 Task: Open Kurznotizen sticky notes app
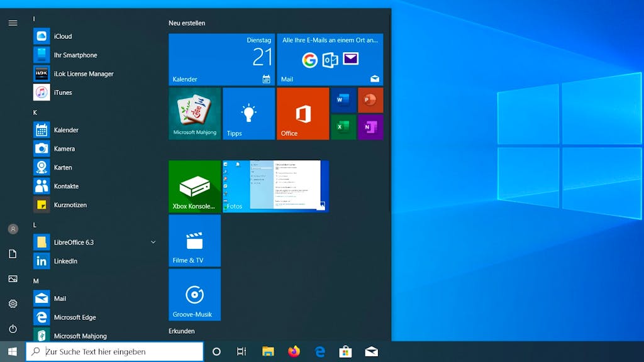pyautogui.click(x=94, y=205)
